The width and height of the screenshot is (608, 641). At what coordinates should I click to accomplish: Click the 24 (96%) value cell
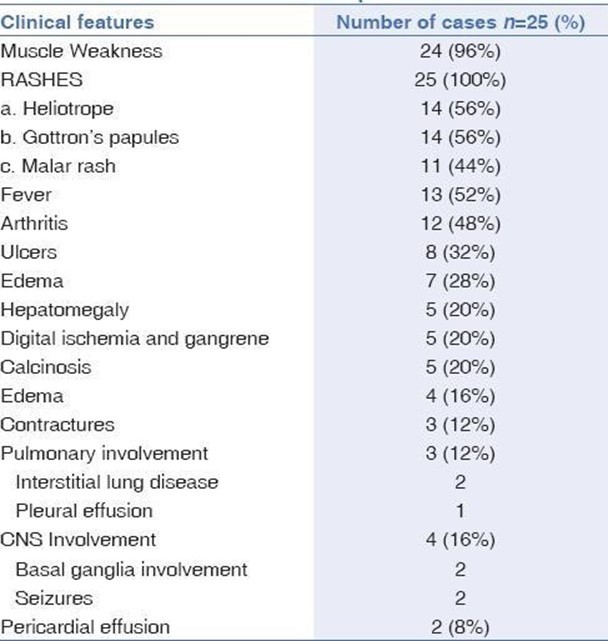[x=459, y=50]
